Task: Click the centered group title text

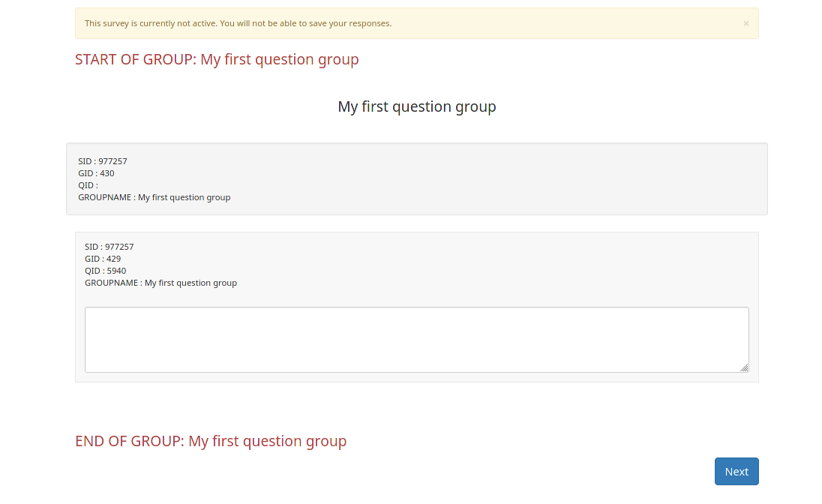Action: 417,106
